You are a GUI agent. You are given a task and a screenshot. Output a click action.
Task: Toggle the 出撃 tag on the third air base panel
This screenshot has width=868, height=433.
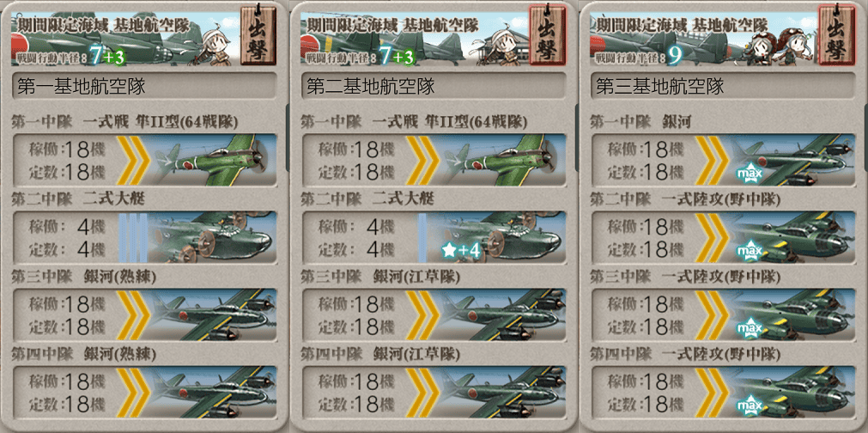836,35
